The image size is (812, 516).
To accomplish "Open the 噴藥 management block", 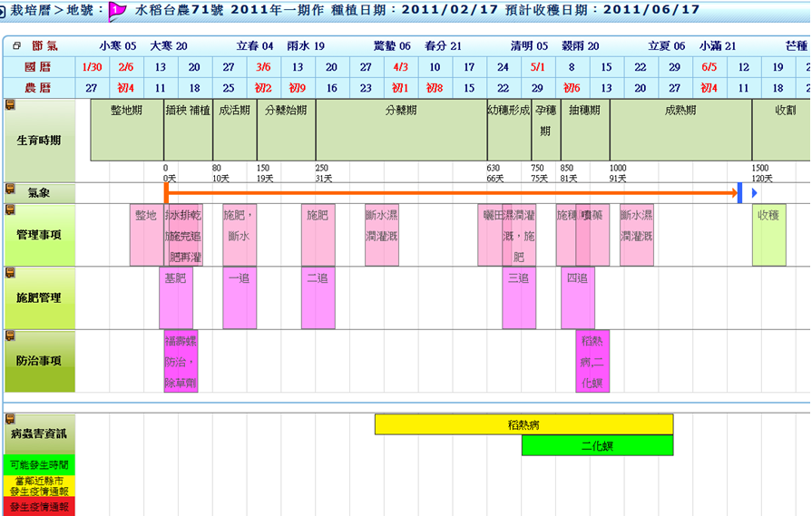I will (x=592, y=235).
